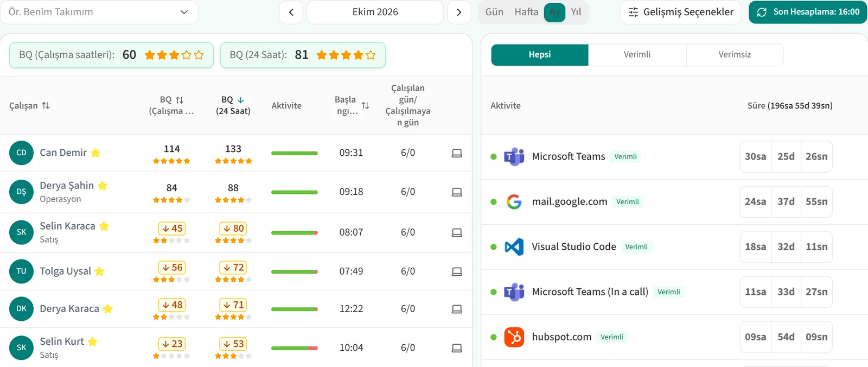
Task: Click laptop icon in Can Demir row
Action: coord(457,153)
